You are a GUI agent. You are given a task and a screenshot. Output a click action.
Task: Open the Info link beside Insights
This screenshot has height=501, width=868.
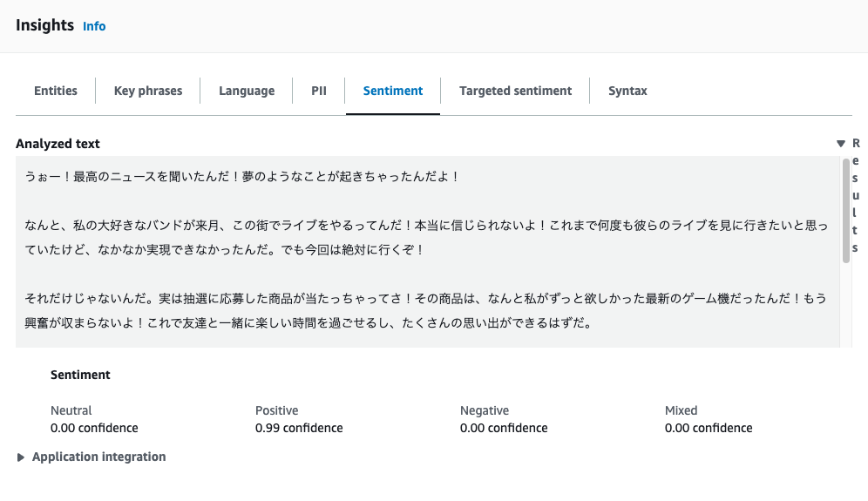(94, 26)
